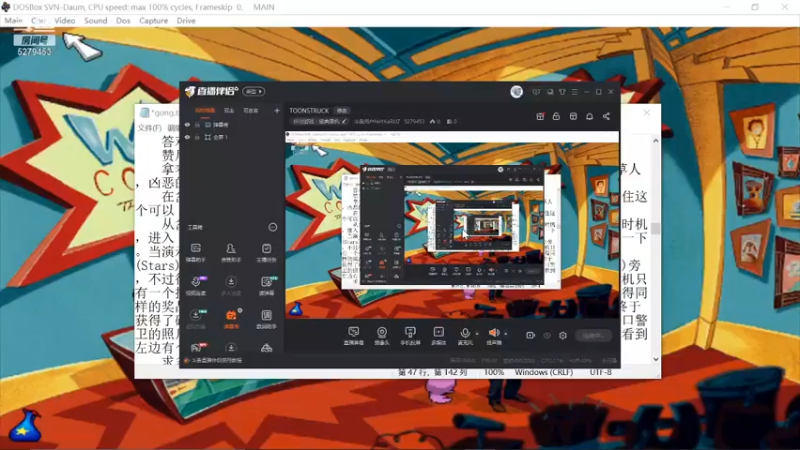800x450 pixels.
Task: Click Notepad scrollbar up arrow
Action: coord(656,140)
